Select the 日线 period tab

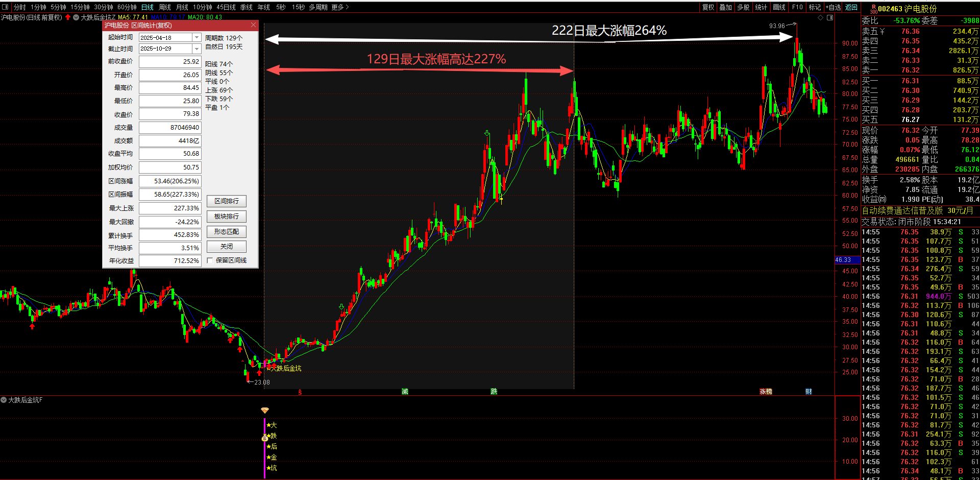148,7
